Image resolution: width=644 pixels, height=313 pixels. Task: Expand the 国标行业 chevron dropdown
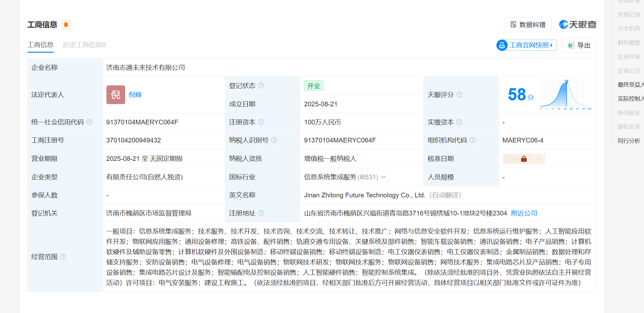pyautogui.click(x=383, y=177)
